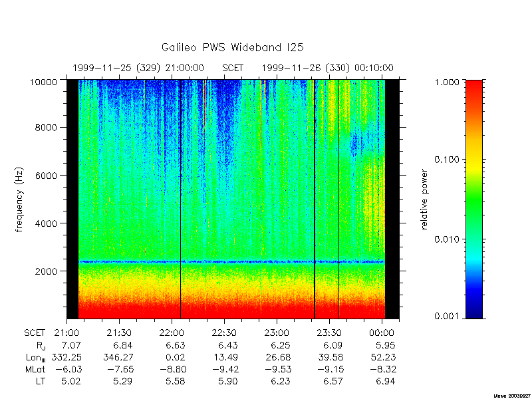This screenshot has width=532, height=399.
Task: Click the longitude value 13.49
Action: (x=225, y=357)
